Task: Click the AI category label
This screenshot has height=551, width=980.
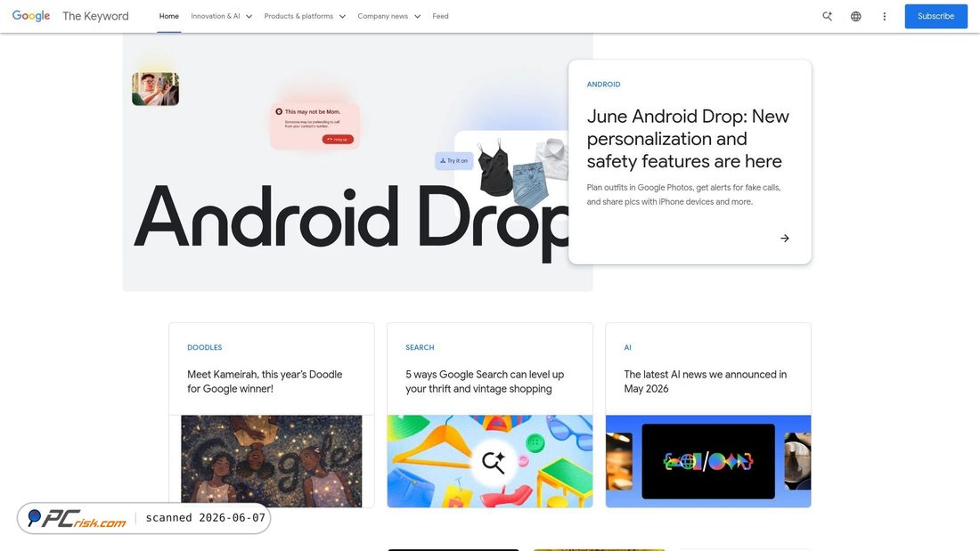Action: 627,347
